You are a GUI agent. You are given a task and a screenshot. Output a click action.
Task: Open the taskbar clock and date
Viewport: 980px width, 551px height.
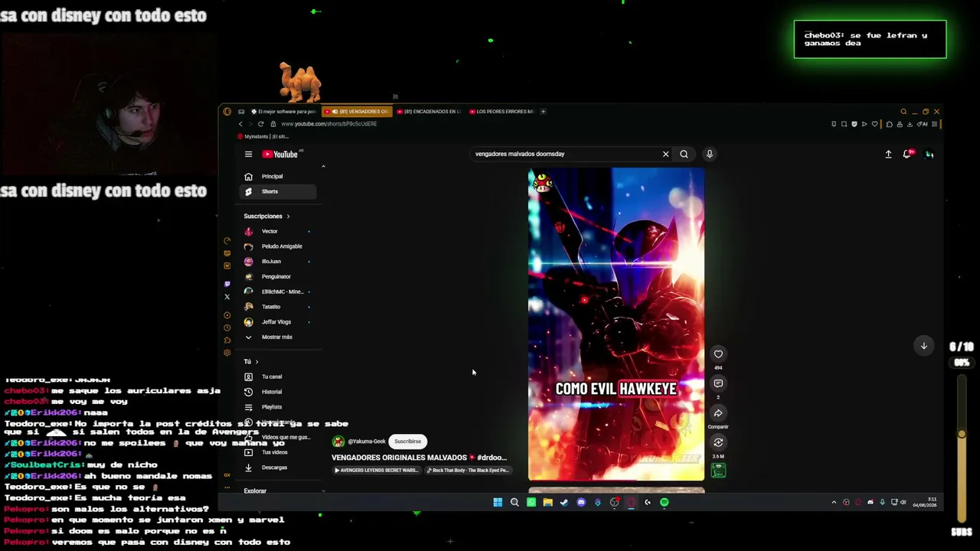coord(925,503)
